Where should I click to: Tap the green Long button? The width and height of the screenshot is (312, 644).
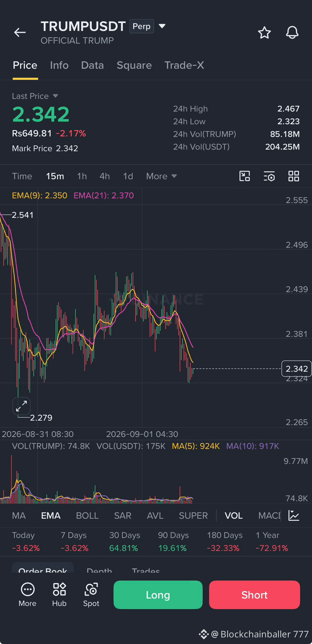[x=158, y=595]
